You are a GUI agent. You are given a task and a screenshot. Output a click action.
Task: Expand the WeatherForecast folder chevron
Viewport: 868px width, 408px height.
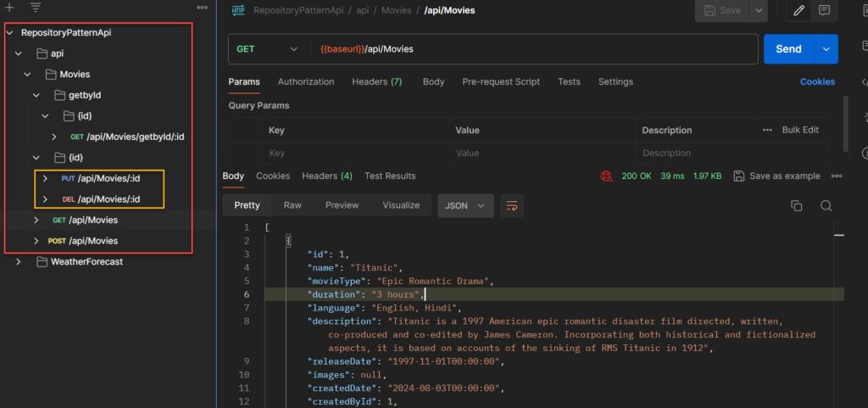tap(19, 262)
